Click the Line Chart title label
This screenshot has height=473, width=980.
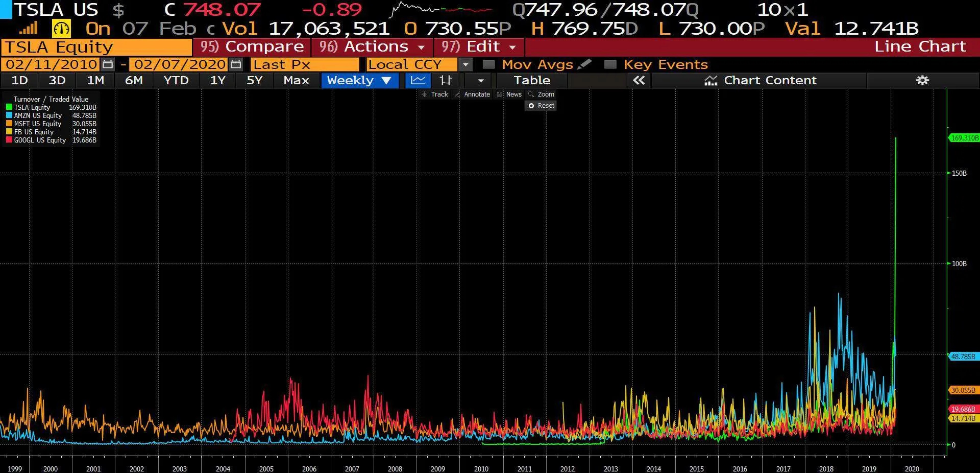pyautogui.click(x=920, y=46)
